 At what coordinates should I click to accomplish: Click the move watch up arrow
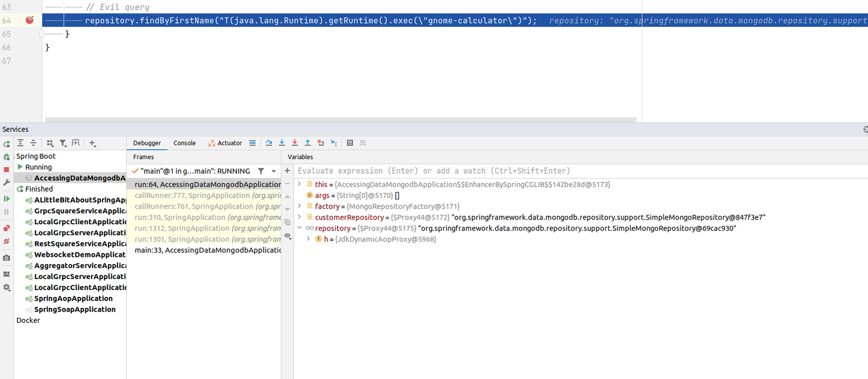tap(287, 197)
